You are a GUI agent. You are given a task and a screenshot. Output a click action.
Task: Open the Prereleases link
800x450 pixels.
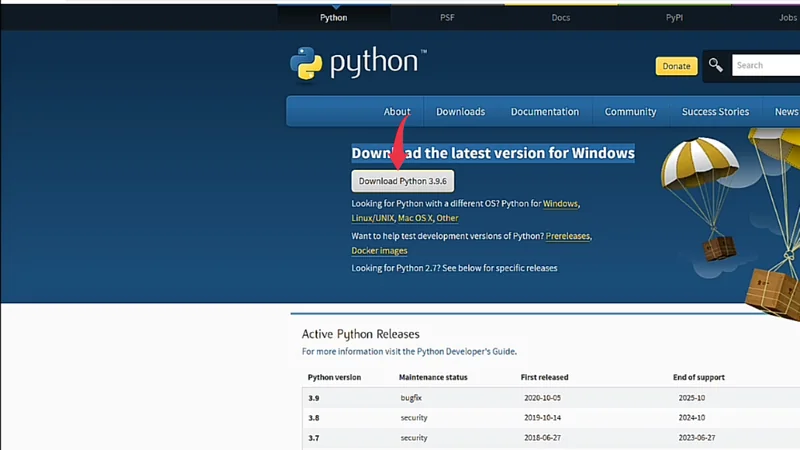(x=567, y=236)
